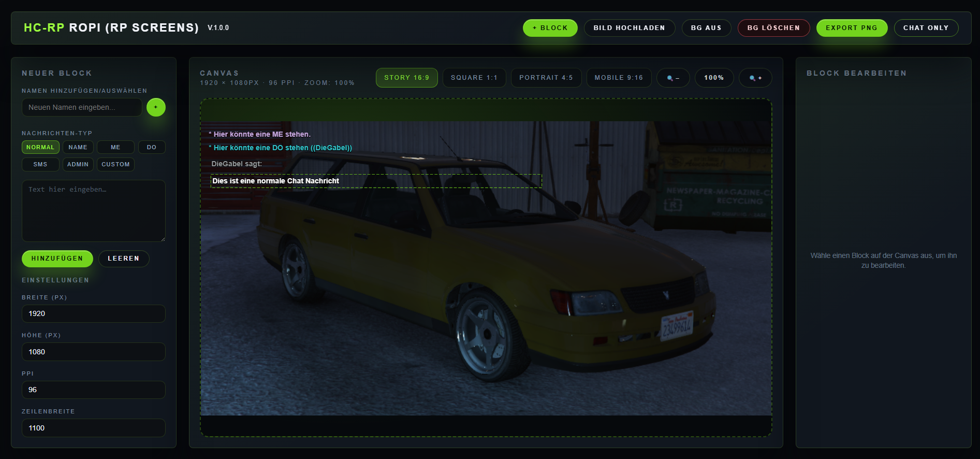This screenshot has height=459, width=980.
Task: Select the ADMIN message type
Action: point(78,164)
